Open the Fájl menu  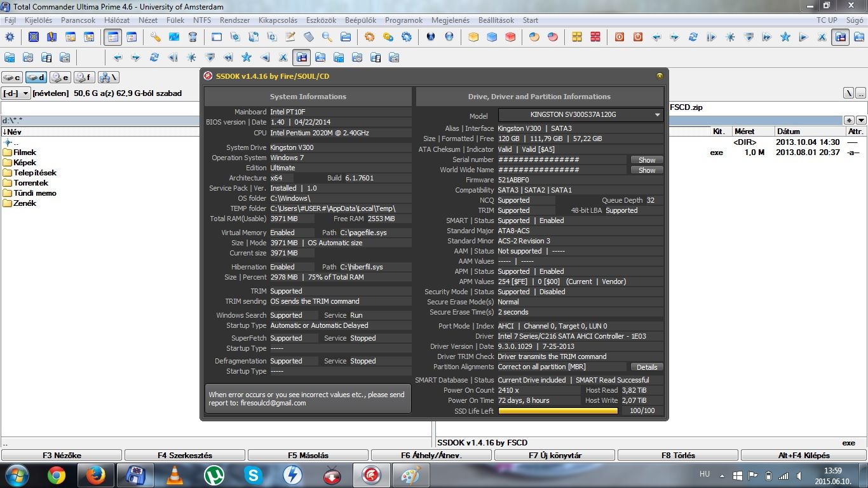[10, 20]
